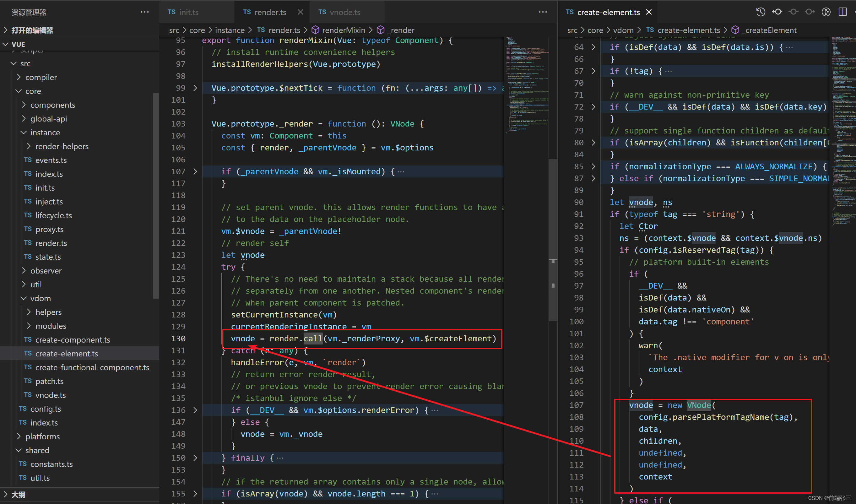856x504 pixels.
Task: Open changes compare icon in toolbar
Action: coord(826,12)
